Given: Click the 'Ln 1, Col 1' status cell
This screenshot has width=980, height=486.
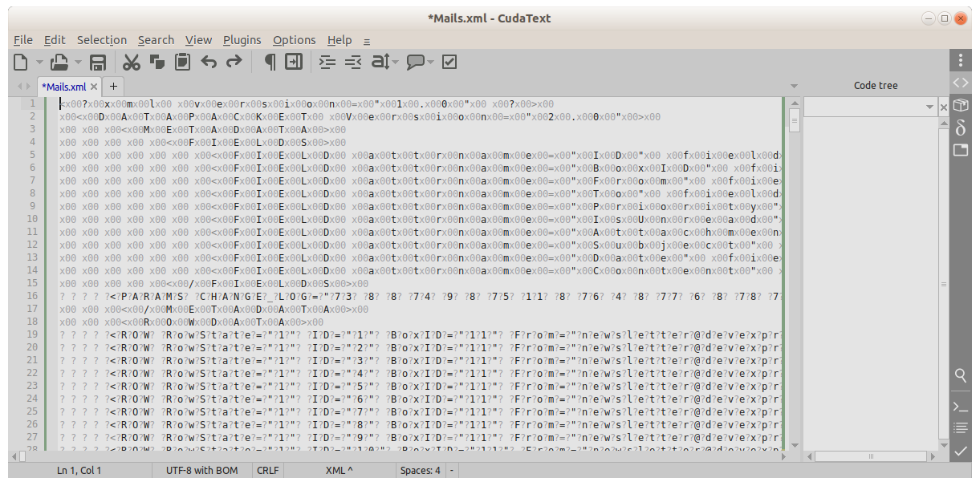Looking at the screenshot, I should coord(80,470).
